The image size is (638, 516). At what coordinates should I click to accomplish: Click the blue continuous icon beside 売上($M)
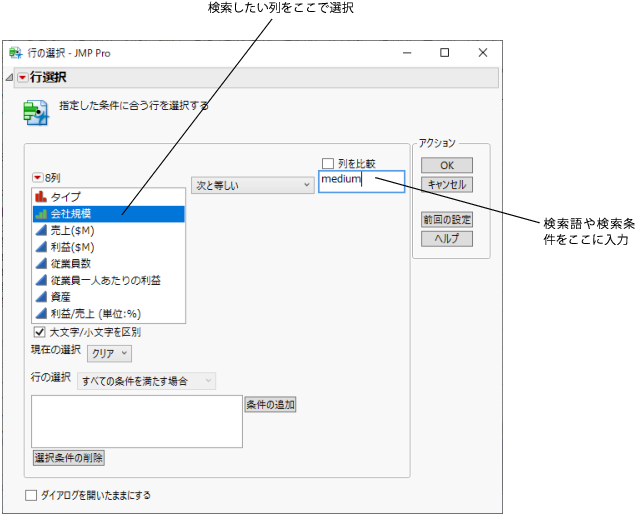point(41,230)
